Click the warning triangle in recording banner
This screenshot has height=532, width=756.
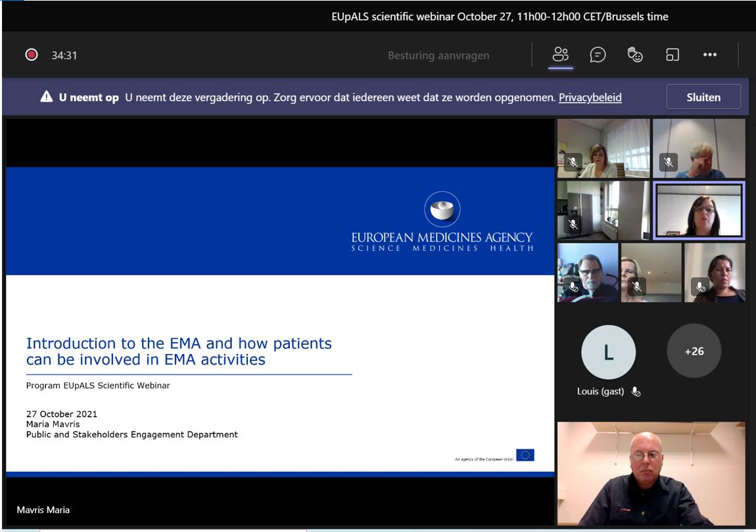[46, 97]
